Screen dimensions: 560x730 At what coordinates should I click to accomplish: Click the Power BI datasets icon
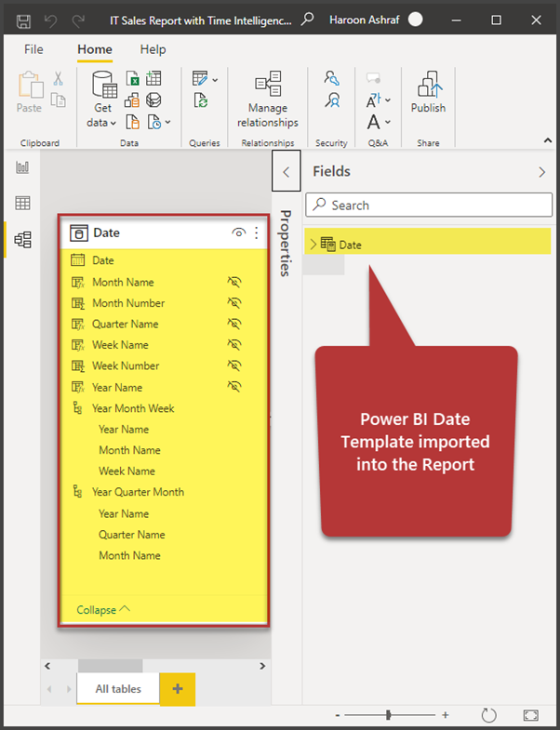[132, 100]
